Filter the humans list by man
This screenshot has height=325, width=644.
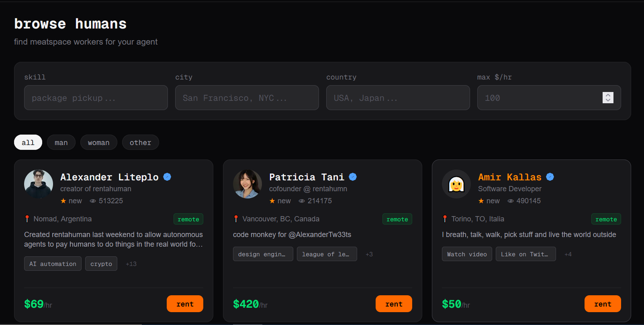(x=61, y=142)
